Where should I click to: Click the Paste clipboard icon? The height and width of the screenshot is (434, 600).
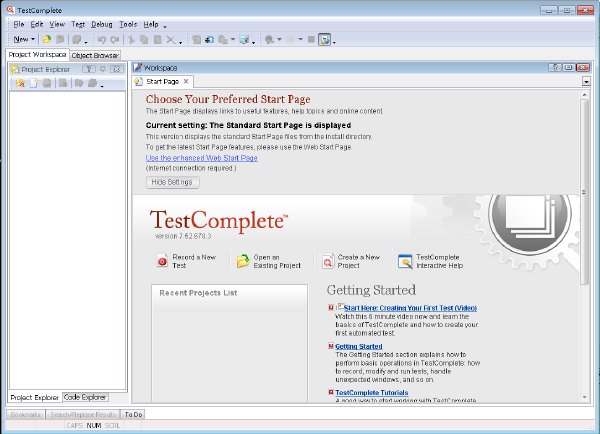(157, 39)
